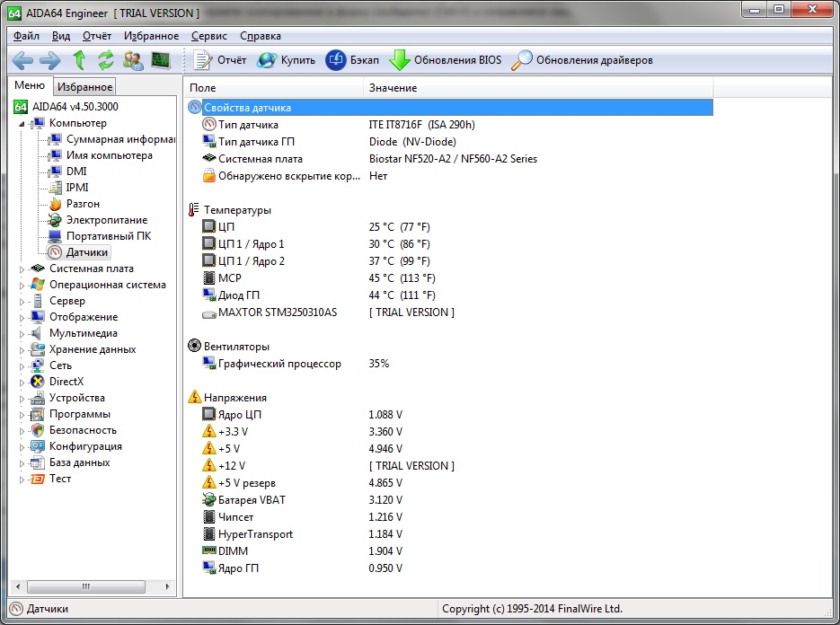Click the Back arrow toolbar icon

(x=22, y=60)
